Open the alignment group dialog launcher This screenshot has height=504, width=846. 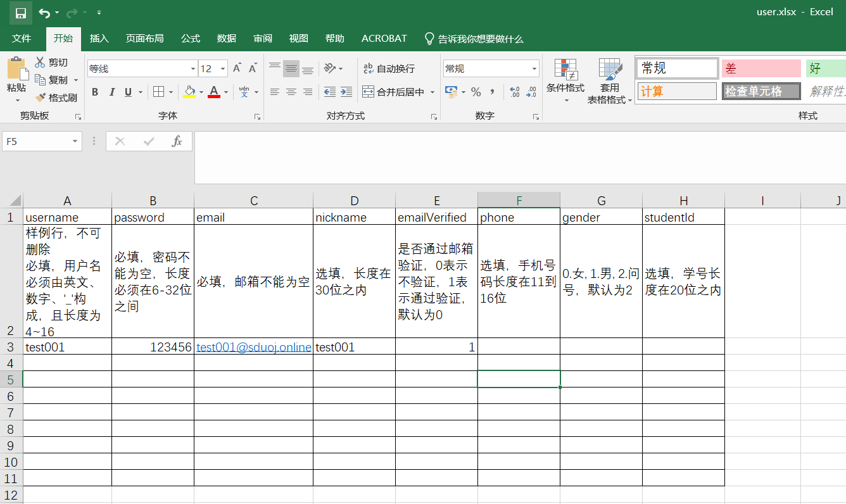click(434, 117)
